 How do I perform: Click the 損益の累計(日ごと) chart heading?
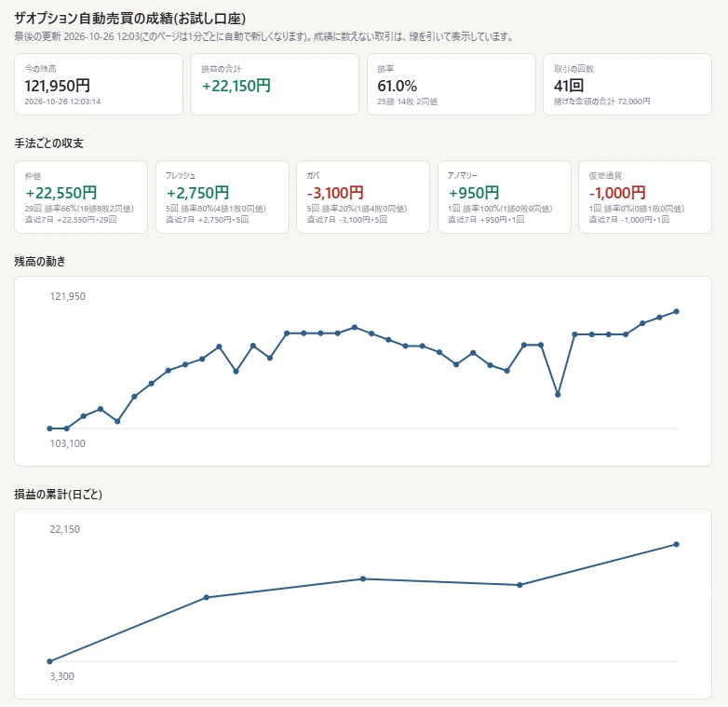click(58, 495)
